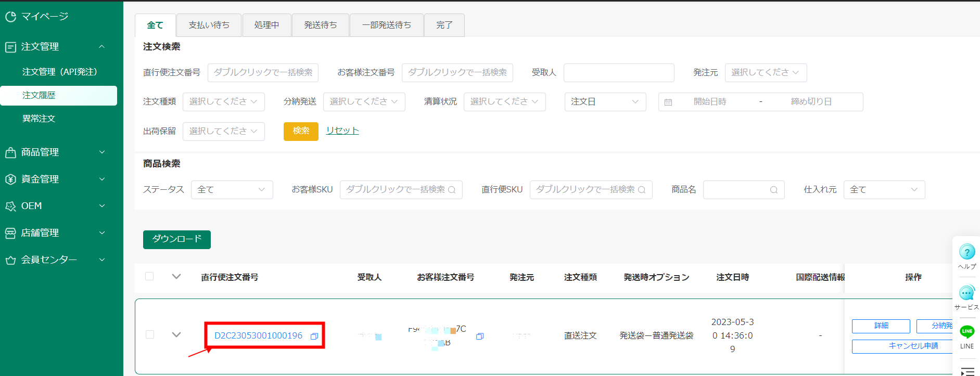Switch to the 完了 tab

pyautogui.click(x=444, y=25)
